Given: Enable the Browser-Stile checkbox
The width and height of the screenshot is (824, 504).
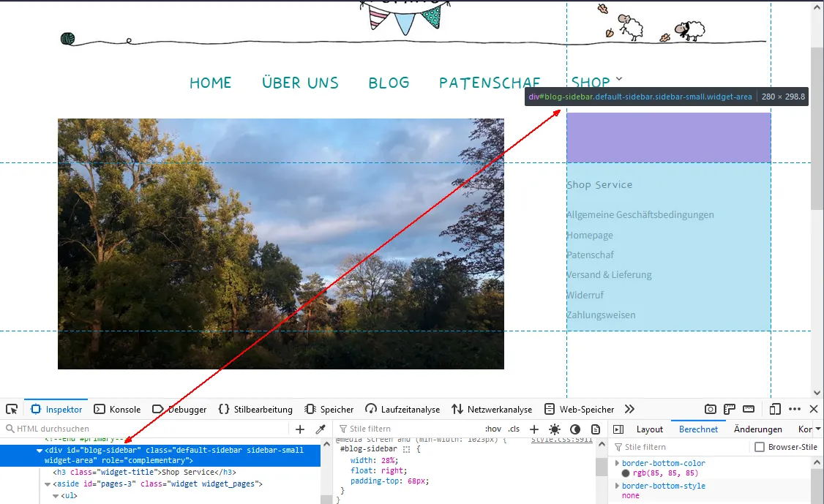Looking at the screenshot, I should [x=760, y=447].
